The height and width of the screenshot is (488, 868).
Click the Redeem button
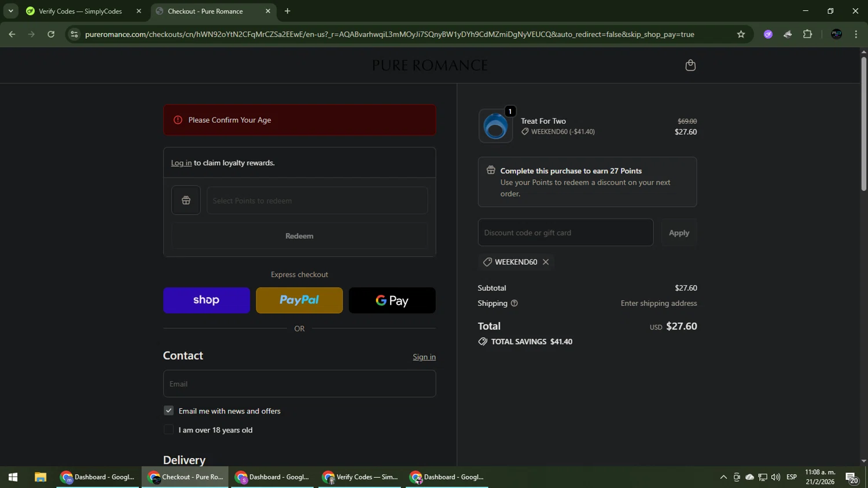299,236
